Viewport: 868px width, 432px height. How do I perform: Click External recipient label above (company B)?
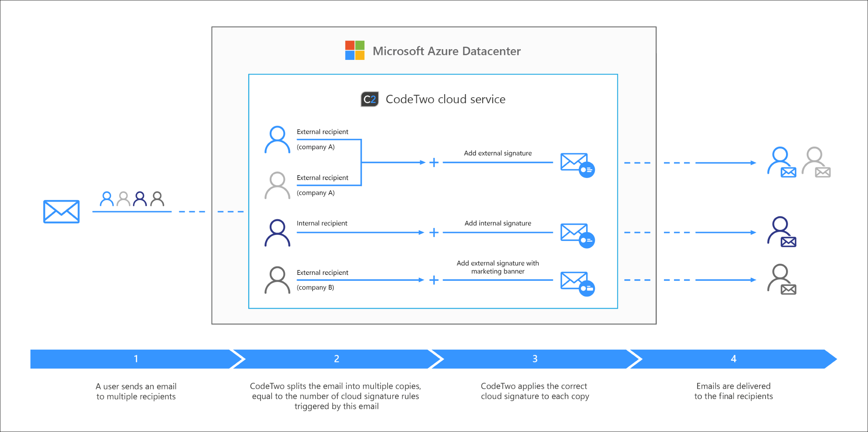point(322,272)
